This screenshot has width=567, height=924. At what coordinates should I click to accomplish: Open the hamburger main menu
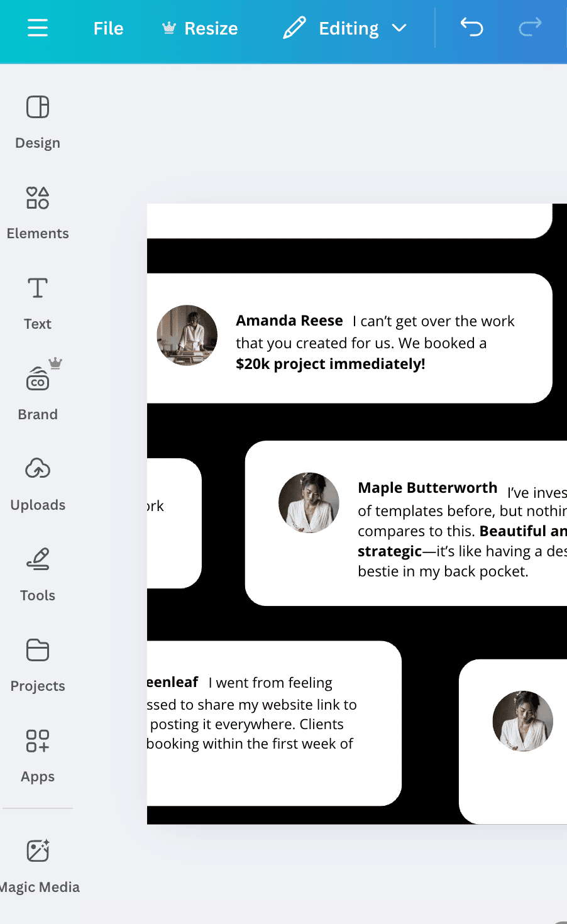pos(38,28)
